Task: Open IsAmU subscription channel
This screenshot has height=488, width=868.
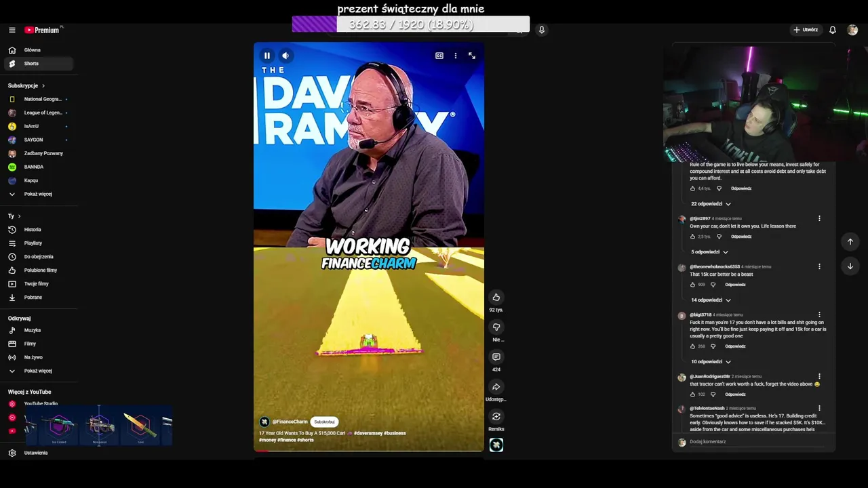Action: 39,126
